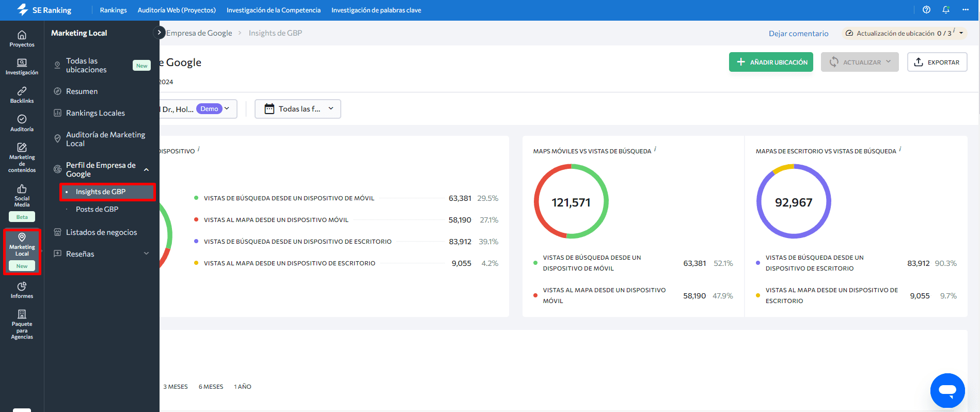Open the three-dots more menu
980x412 pixels.
click(966, 10)
